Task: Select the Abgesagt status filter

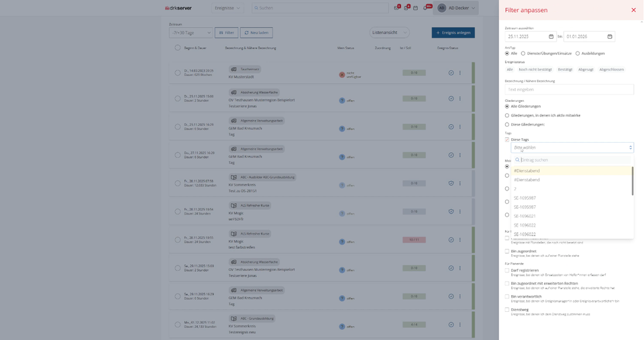Action: pos(585,69)
